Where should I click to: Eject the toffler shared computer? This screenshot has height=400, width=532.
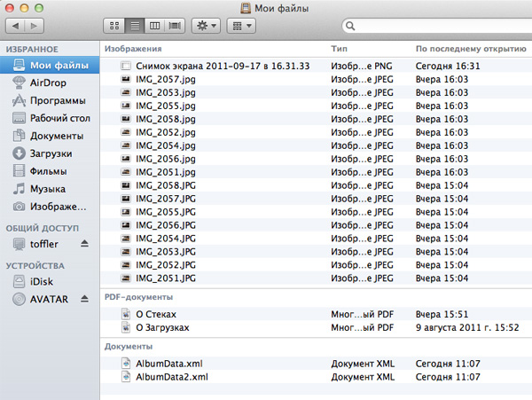pyautogui.click(x=85, y=244)
